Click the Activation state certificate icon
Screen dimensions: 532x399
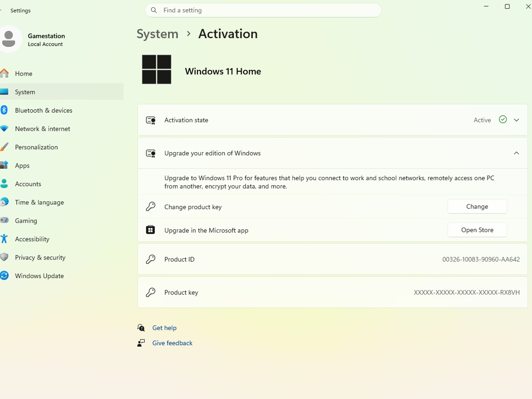point(151,120)
